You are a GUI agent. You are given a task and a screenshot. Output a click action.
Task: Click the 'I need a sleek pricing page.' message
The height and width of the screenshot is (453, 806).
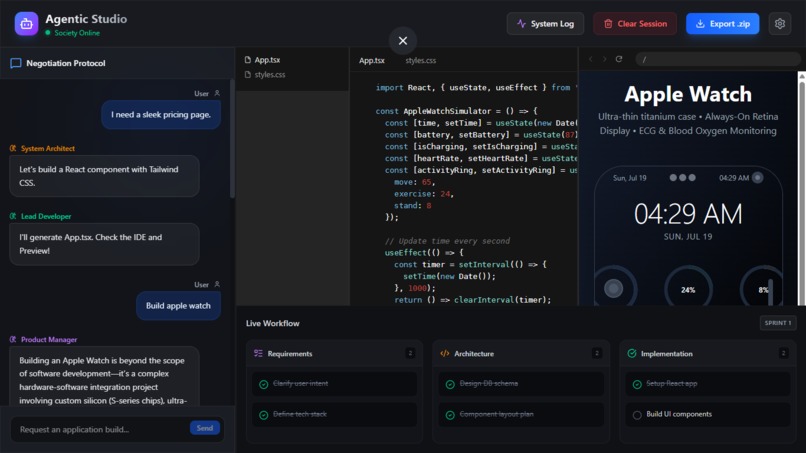[x=161, y=115]
